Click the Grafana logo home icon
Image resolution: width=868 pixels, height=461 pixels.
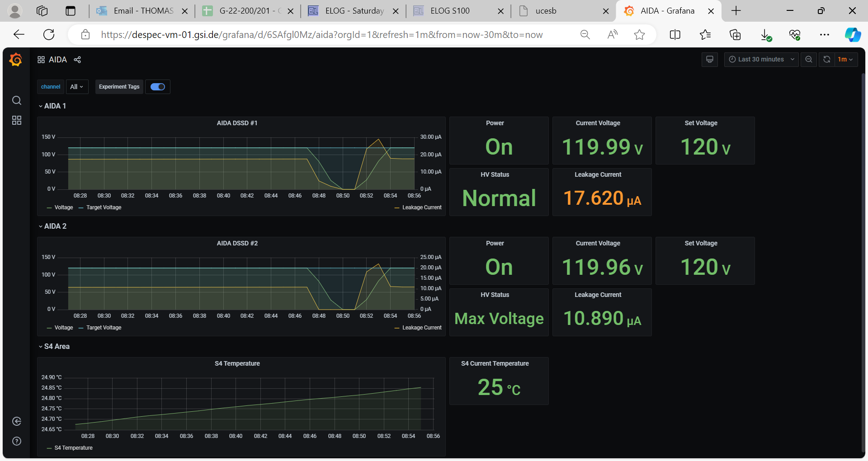(16, 60)
